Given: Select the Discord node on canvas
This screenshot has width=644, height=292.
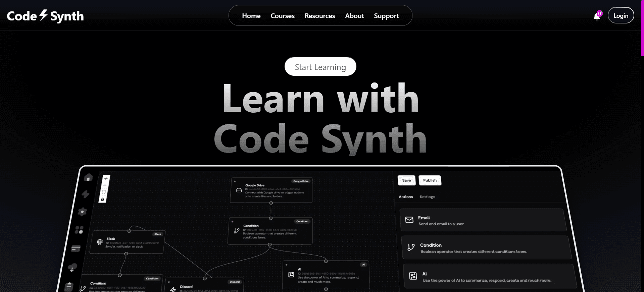Looking at the screenshot, I should [x=204, y=286].
